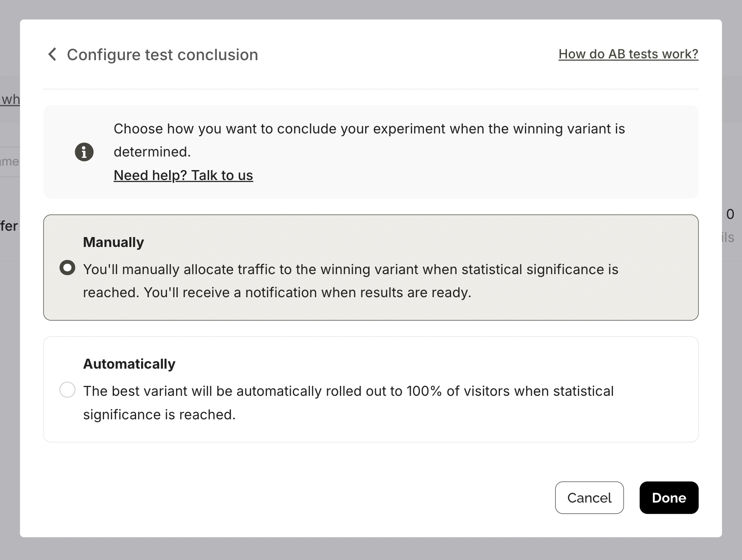Image resolution: width=742 pixels, height=560 pixels.
Task: Click the greyed 'me' field at left edge
Action: click(x=9, y=162)
